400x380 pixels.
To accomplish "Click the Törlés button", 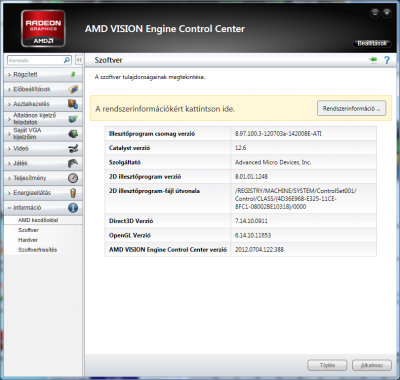I will (327, 365).
